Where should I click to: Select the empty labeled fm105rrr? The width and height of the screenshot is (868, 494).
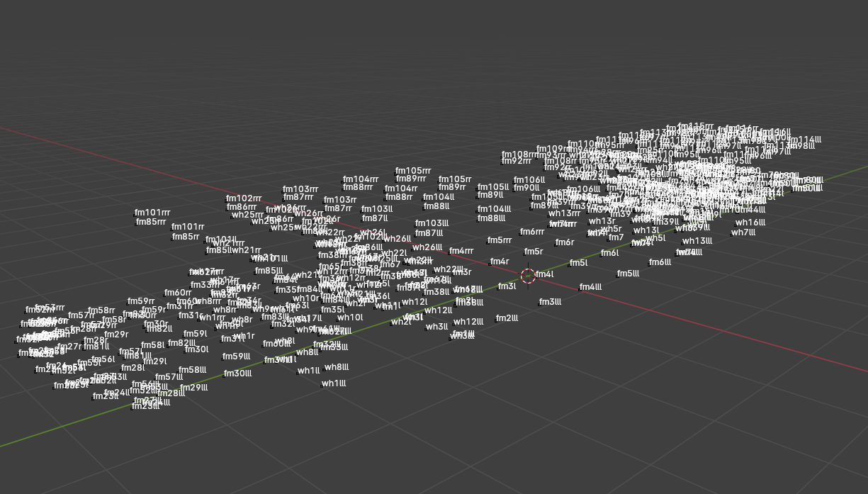[414, 171]
